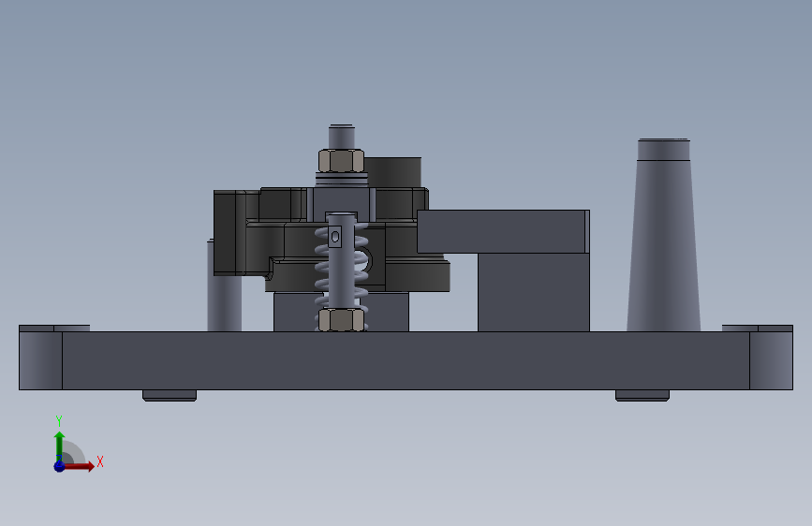This screenshot has width=812, height=526.
Task: Select the tall tapered cone post on the right
Action: (x=663, y=235)
